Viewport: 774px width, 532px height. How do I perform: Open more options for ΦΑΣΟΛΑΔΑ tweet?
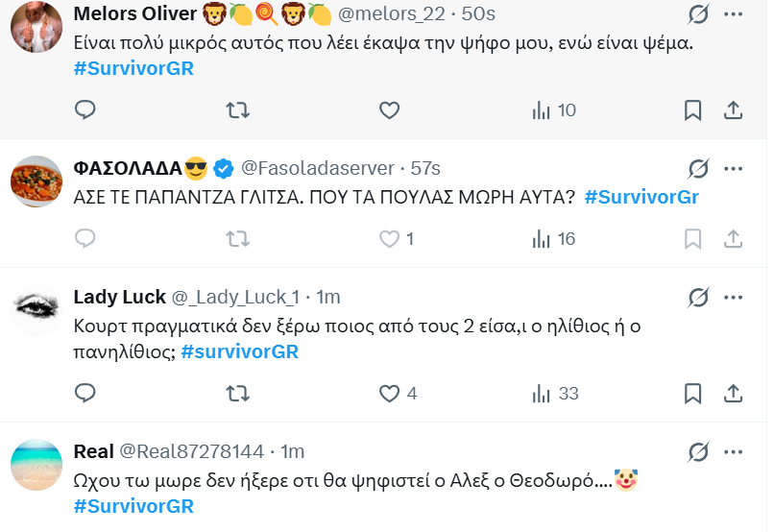coord(733,169)
